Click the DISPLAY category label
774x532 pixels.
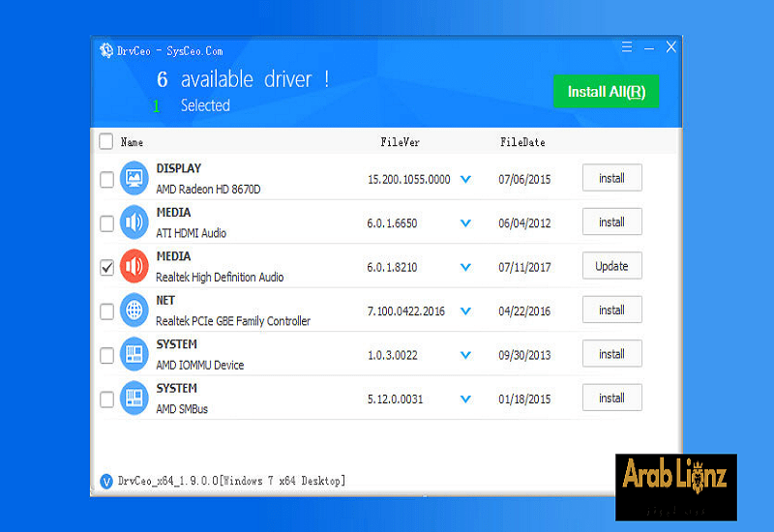[179, 168]
